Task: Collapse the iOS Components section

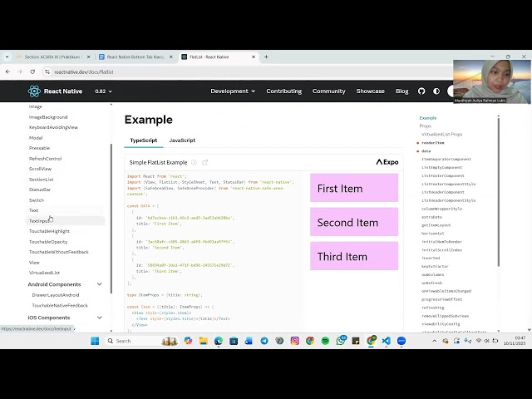Action: [100, 318]
